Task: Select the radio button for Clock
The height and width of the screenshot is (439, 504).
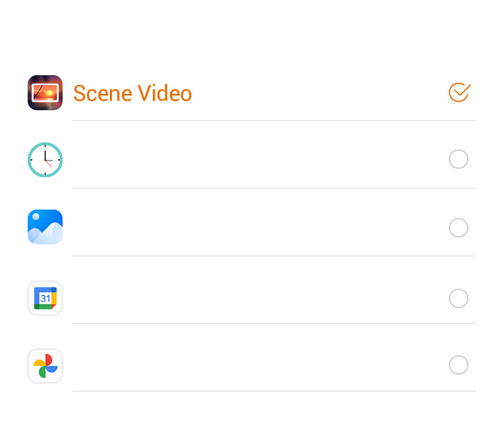Action: 458,159
